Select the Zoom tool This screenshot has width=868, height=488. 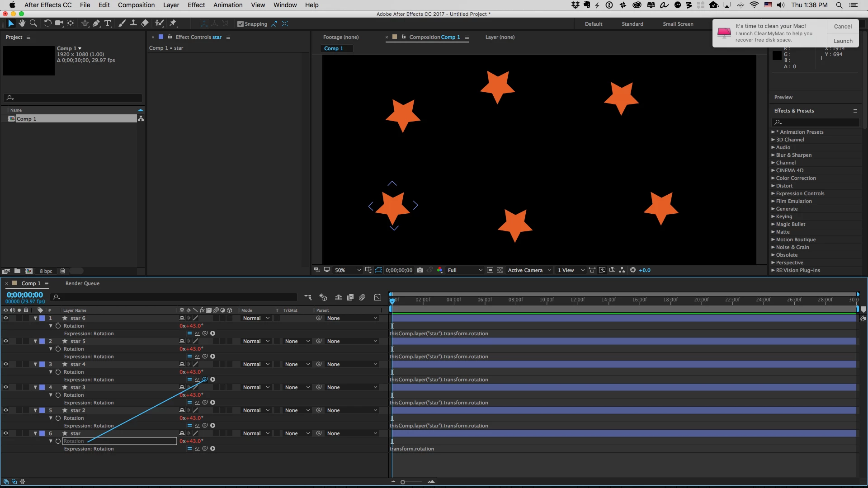click(33, 23)
